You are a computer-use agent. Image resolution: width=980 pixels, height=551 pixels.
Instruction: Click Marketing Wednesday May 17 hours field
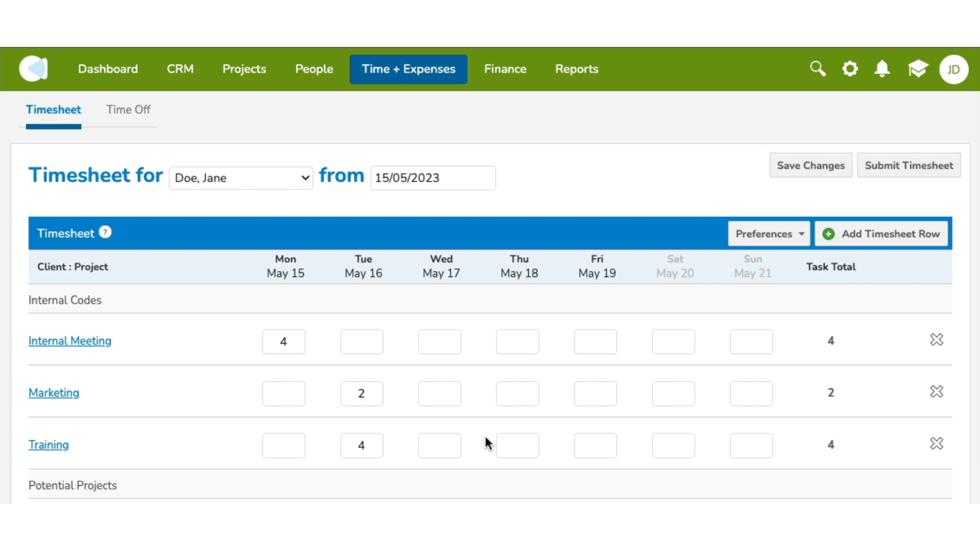[x=439, y=393]
